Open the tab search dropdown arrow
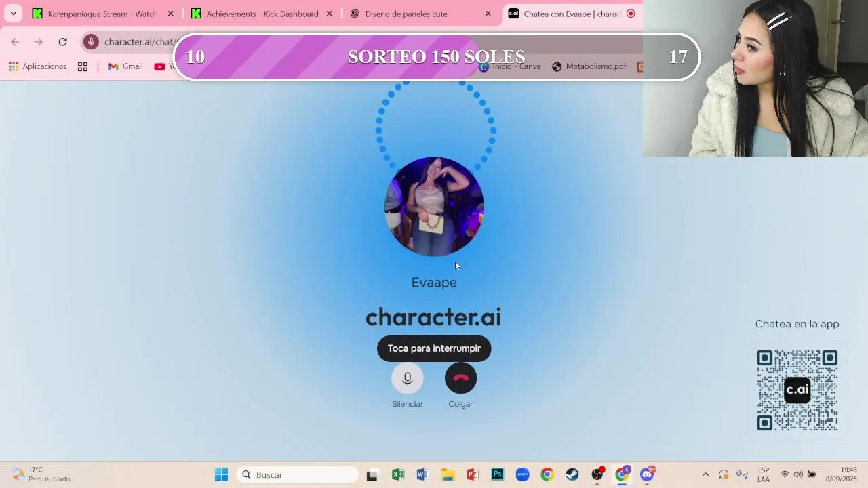 tap(13, 14)
